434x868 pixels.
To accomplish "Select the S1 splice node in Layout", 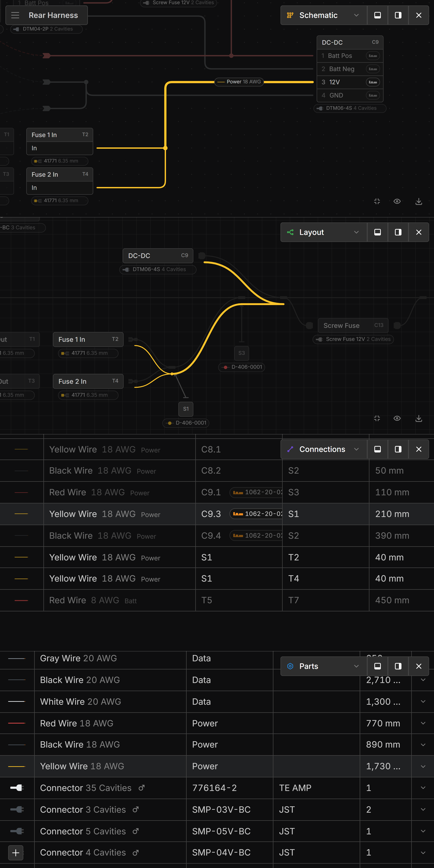I will pos(186,409).
